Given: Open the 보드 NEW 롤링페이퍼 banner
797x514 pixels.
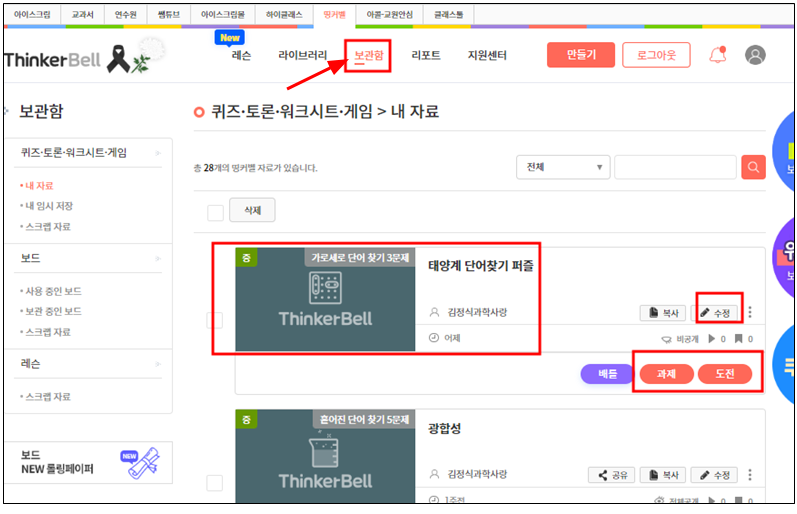Looking at the screenshot, I should pyautogui.click(x=88, y=462).
